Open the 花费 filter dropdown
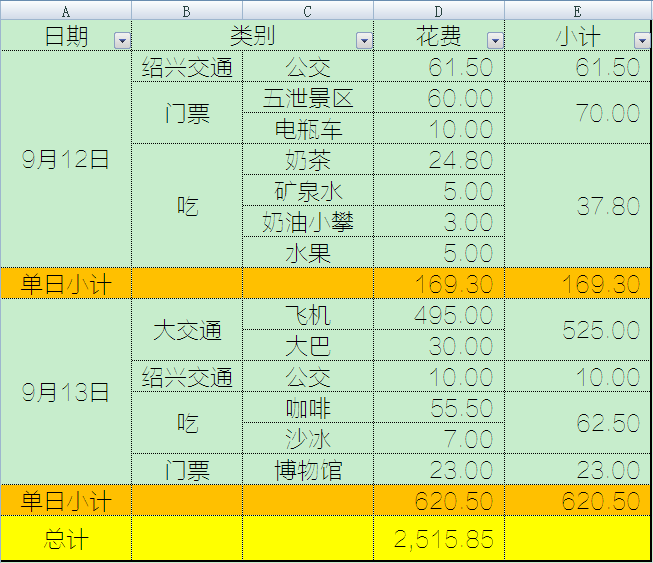 point(495,40)
